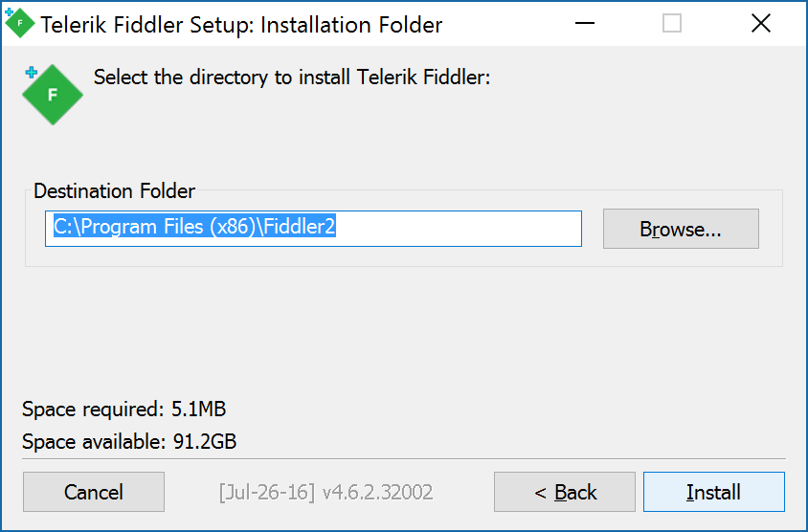Click the "Select the directory" instruction text
This screenshot has width=808, height=532.
292,78
